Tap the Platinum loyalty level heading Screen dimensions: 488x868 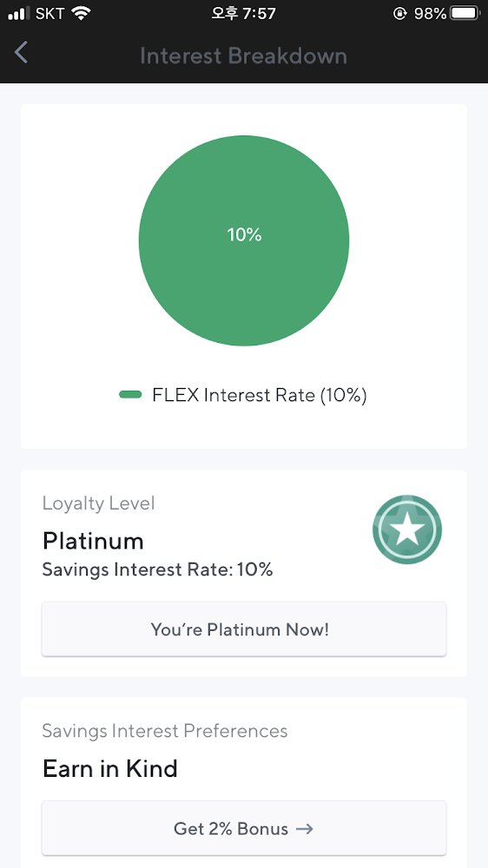click(93, 541)
